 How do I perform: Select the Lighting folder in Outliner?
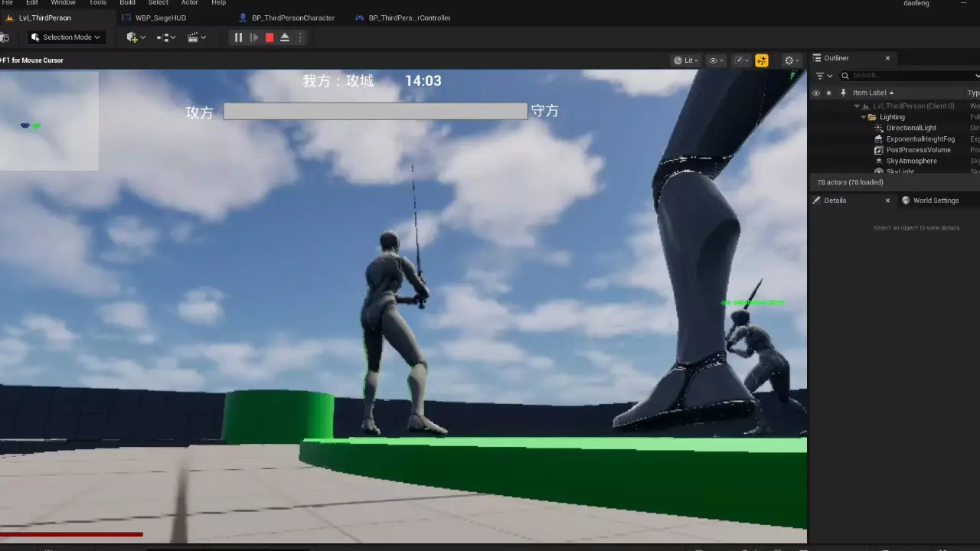click(x=892, y=117)
